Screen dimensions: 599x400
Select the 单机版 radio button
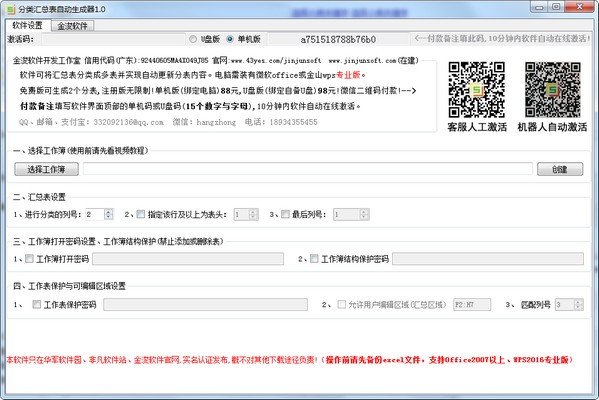230,39
